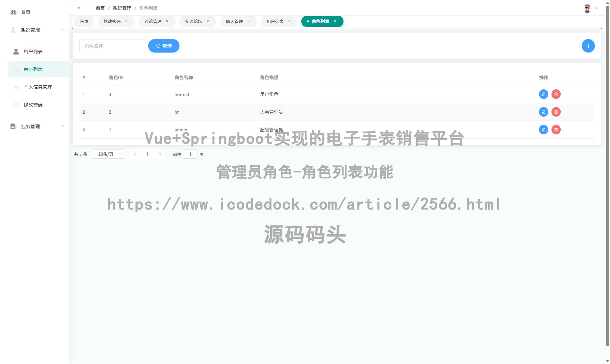Delete the hr role
610x364 pixels.
(x=556, y=112)
